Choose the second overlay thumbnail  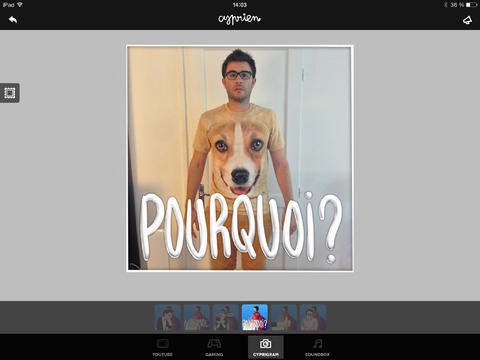[x=197, y=317]
